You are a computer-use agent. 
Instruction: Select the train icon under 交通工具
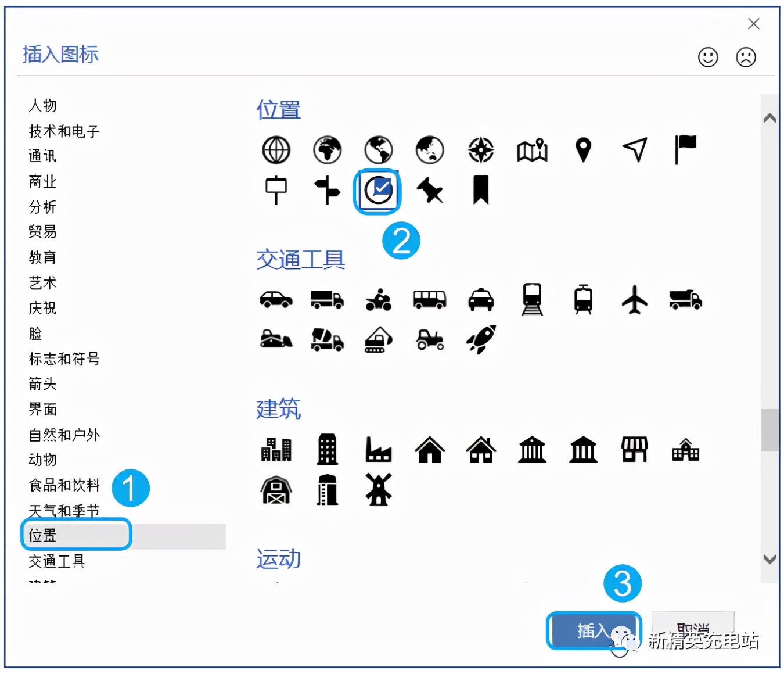point(531,300)
